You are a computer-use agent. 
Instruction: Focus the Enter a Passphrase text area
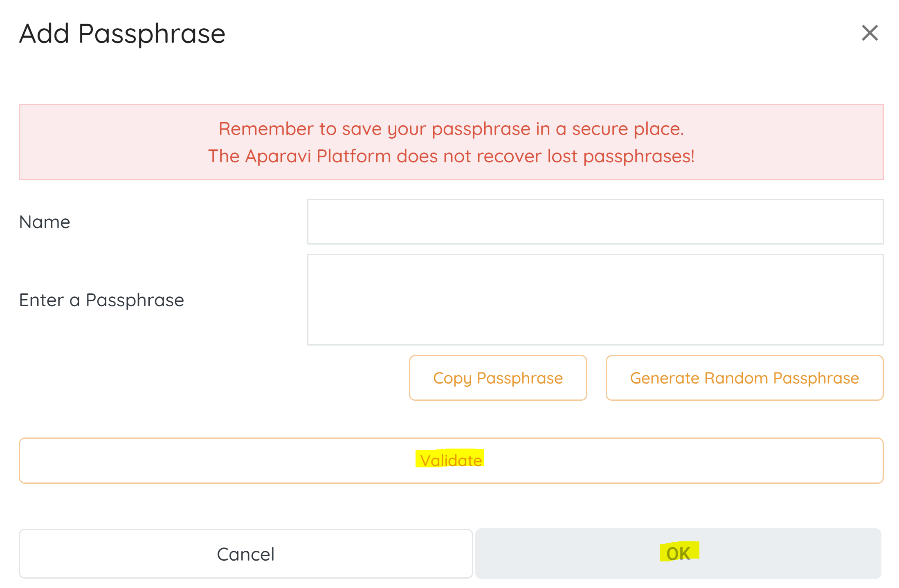click(595, 299)
